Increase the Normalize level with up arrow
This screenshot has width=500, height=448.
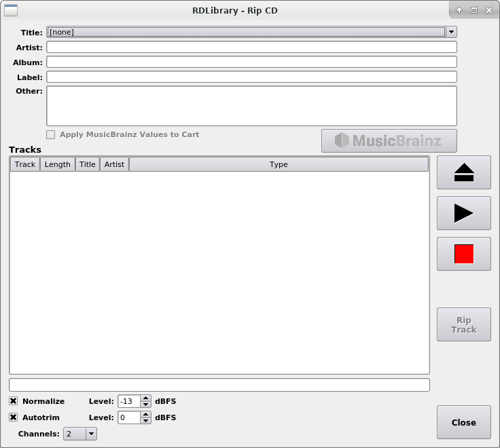tap(145, 398)
